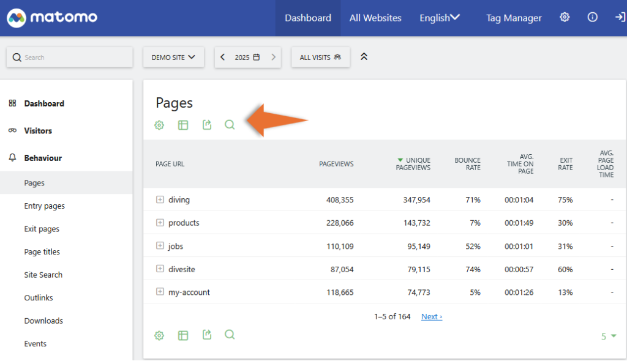Sort by AVG. TIME ON PAGE header
The width and height of the screenshot is (627, 364).
pyautogui.click(x=520, y=164)
